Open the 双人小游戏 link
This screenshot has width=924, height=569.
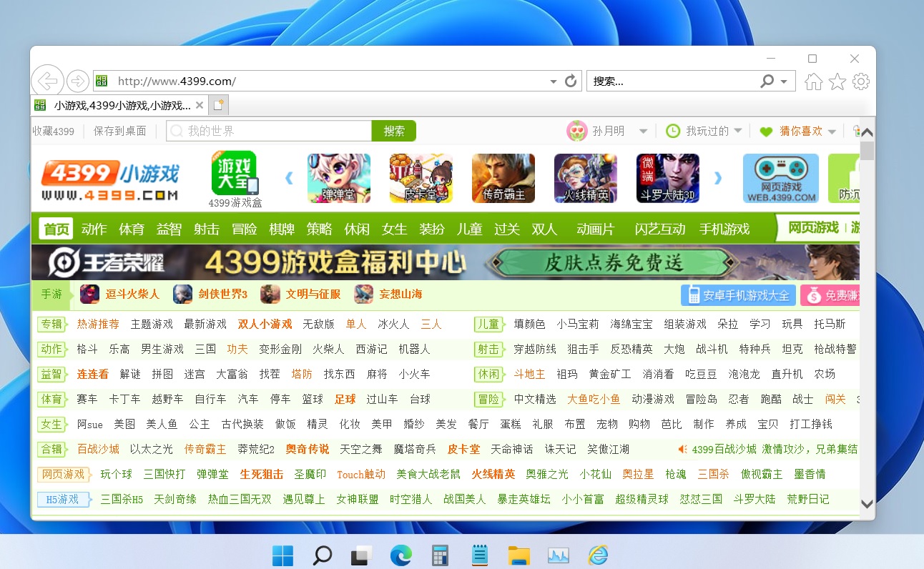tap(265, 324)
